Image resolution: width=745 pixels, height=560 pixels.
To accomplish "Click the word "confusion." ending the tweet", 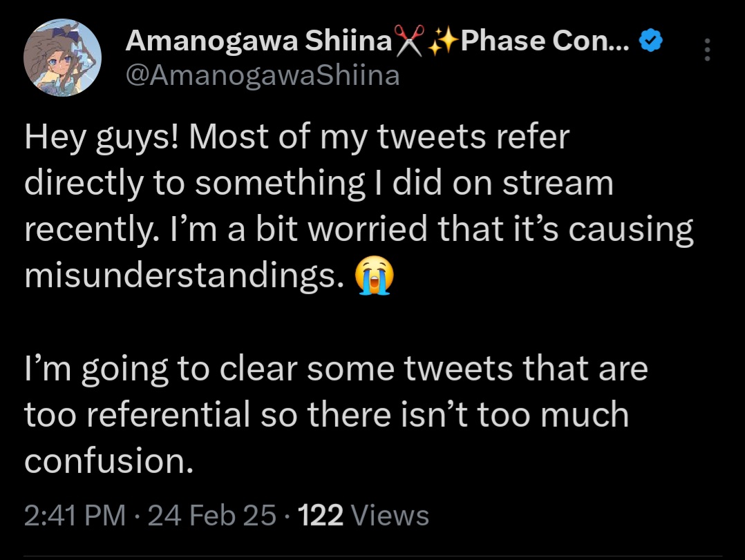I will pos(107,461).
